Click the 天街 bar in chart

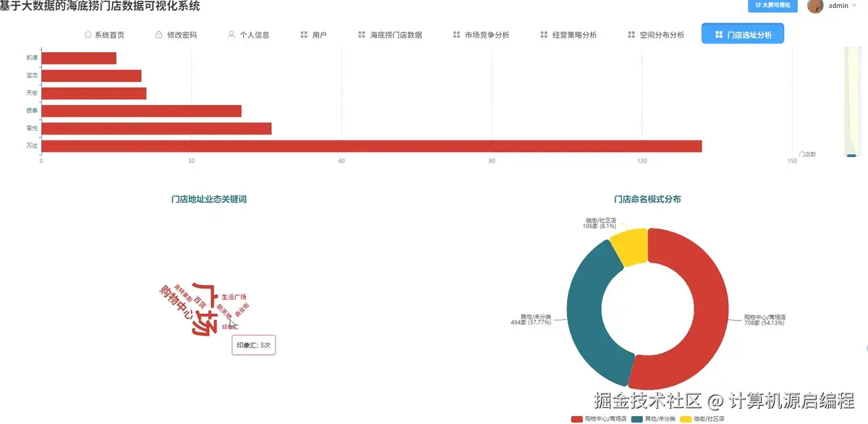pos(94,93)
